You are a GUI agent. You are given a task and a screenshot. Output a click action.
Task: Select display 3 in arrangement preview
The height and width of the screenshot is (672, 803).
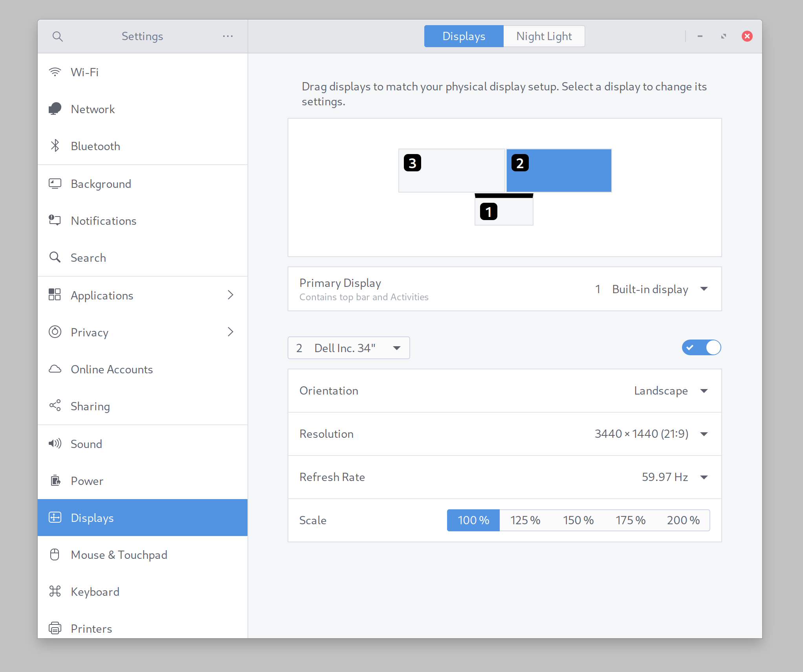point(452,171)
